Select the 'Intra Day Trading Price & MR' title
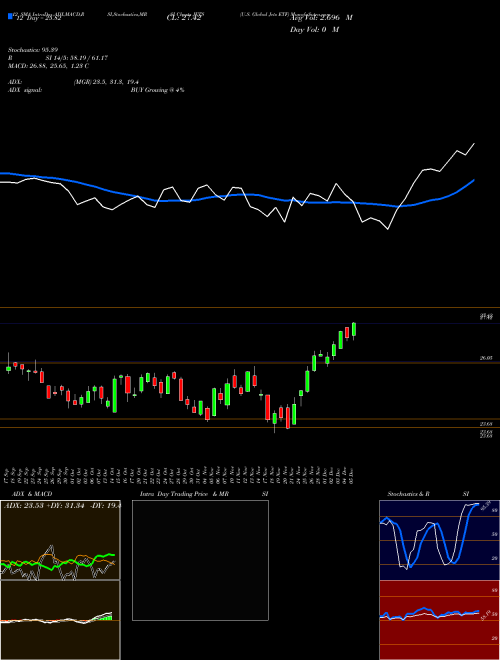This screenshot has height=660, width=500. pyautogui.click(x=184, y=494)
